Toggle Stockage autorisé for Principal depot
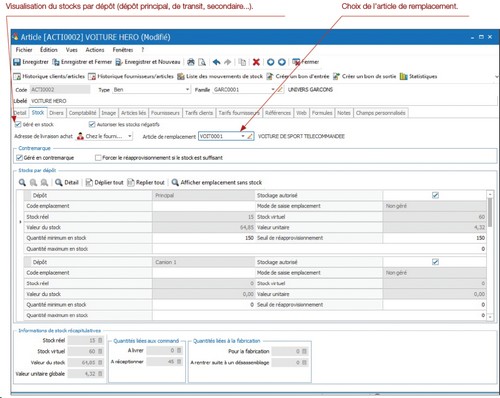The height and width of the screenshot is (398, 500). coord(435,195)
